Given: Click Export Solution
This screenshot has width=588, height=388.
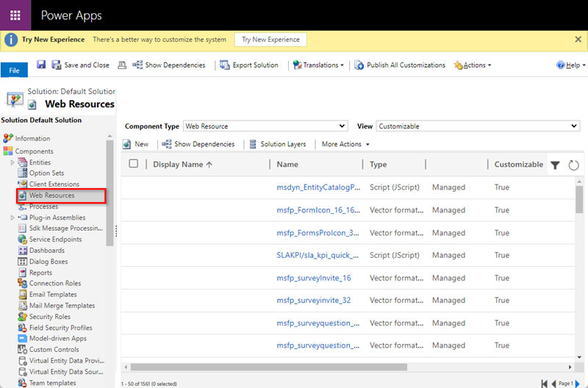Looking at the screenshot, I should click(249, 65).
